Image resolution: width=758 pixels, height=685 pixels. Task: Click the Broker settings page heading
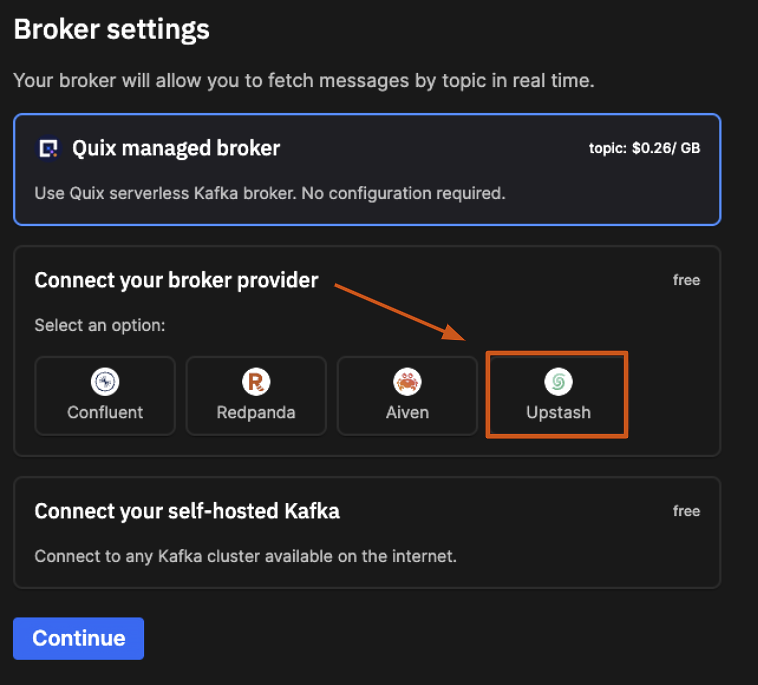click(x=111, y=29)
